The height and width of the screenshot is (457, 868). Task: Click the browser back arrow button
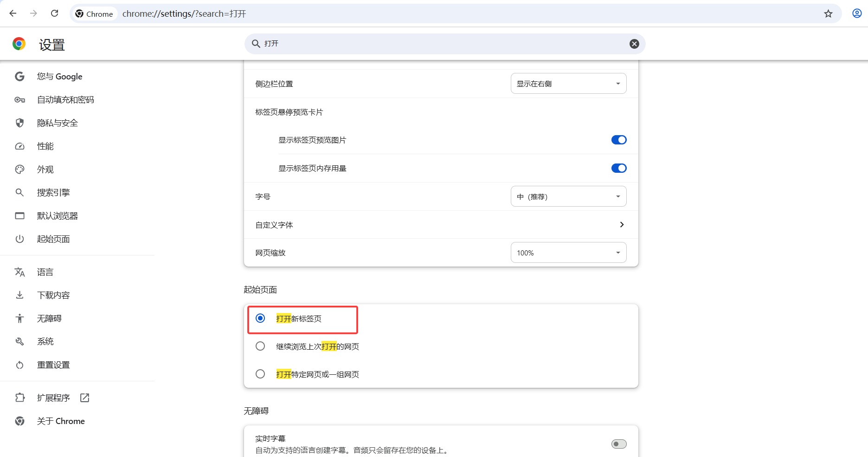click(13, 13)
